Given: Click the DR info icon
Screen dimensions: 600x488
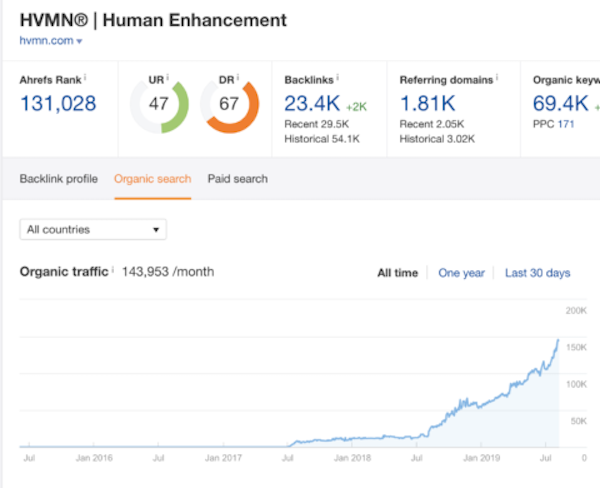Looking at the screenshot, I should pos(238,77).
